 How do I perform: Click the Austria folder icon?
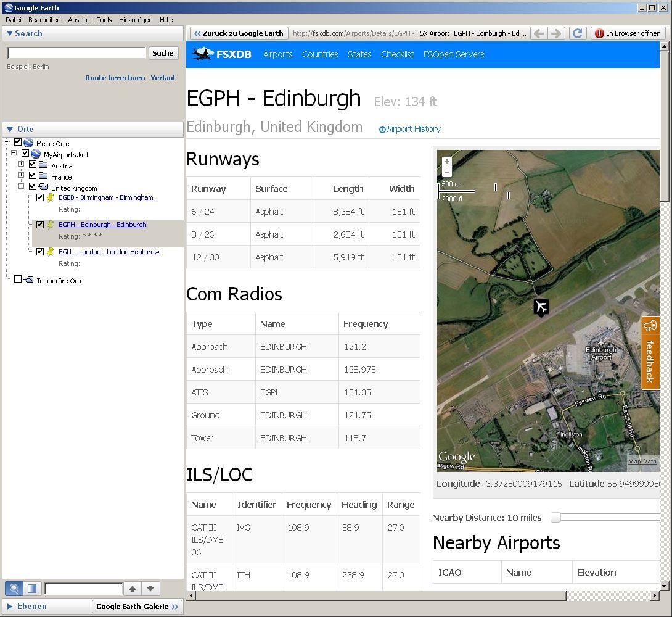click(x=43, y=165)
